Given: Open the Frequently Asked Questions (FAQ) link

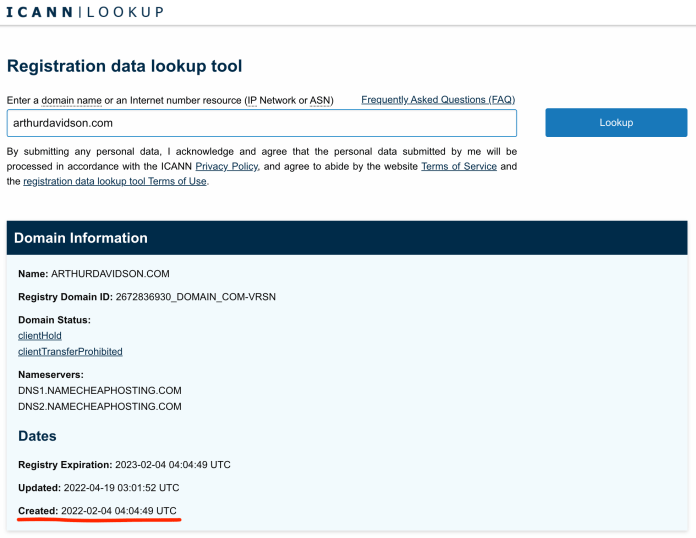Looking at the screenshot, I should 438,100.
